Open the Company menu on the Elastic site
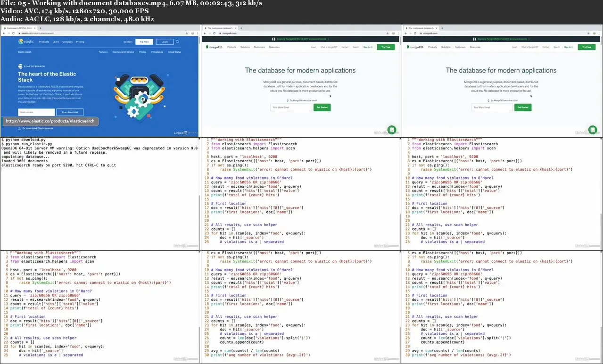 [x=67, y=42]
